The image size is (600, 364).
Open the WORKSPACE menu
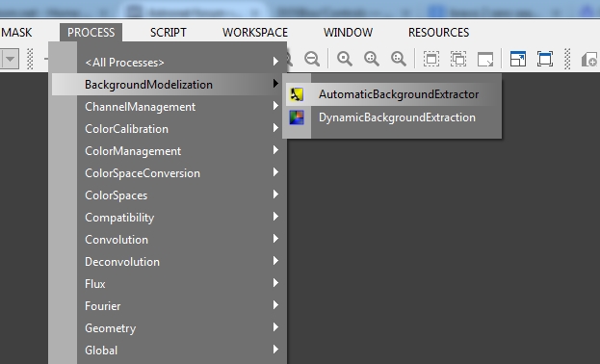(x=255, y=33)
